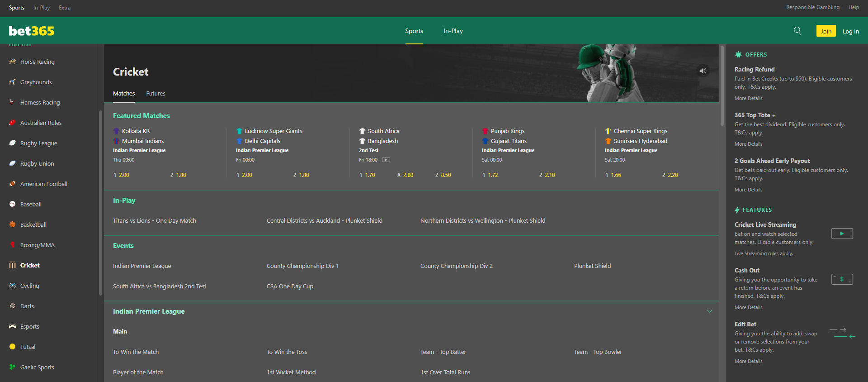Open search with the magnifier icon

[797, 31]
